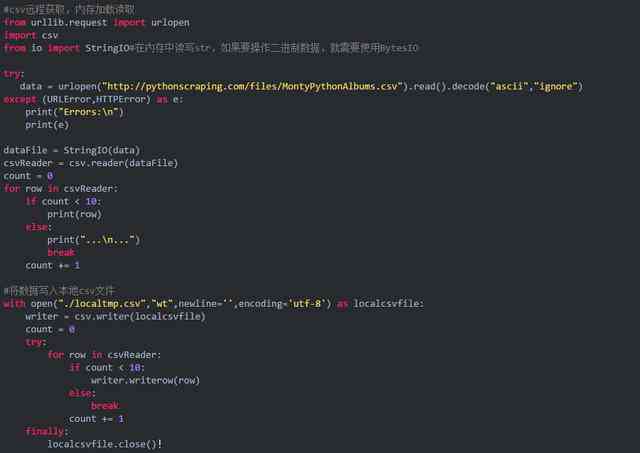Click the 'utf-8' encoding string

pyautogui.click(x=307, y=304)
